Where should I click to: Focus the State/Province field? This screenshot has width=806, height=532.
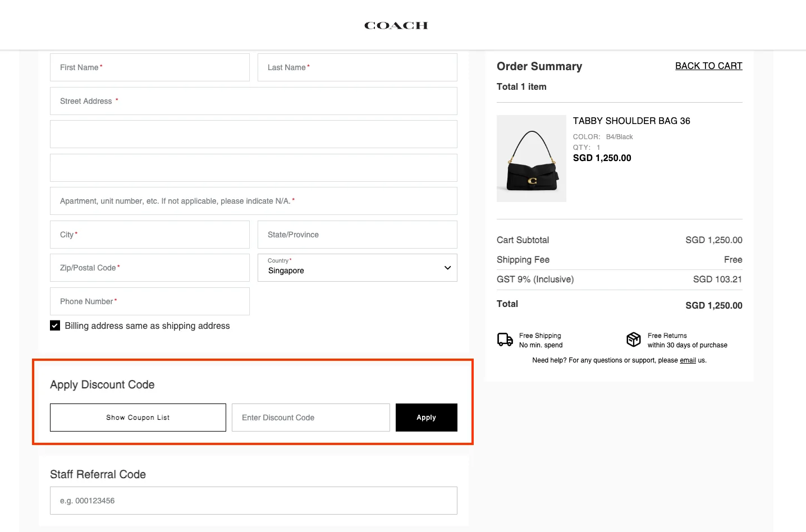[358, 235]
